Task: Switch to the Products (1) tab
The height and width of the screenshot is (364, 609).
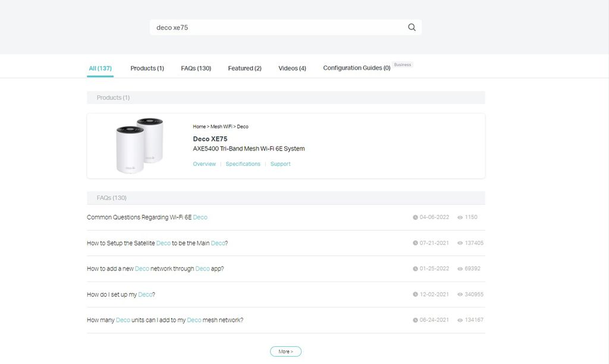Action: (147, 68)
